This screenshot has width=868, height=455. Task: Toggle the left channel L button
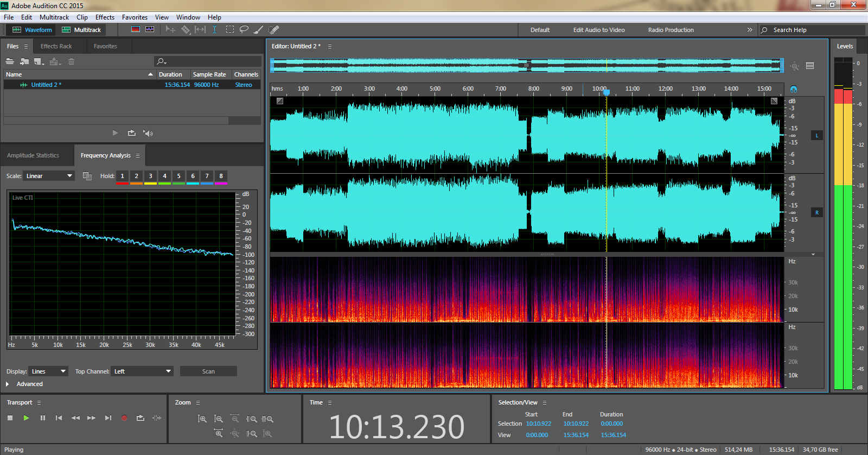(817, 135)
